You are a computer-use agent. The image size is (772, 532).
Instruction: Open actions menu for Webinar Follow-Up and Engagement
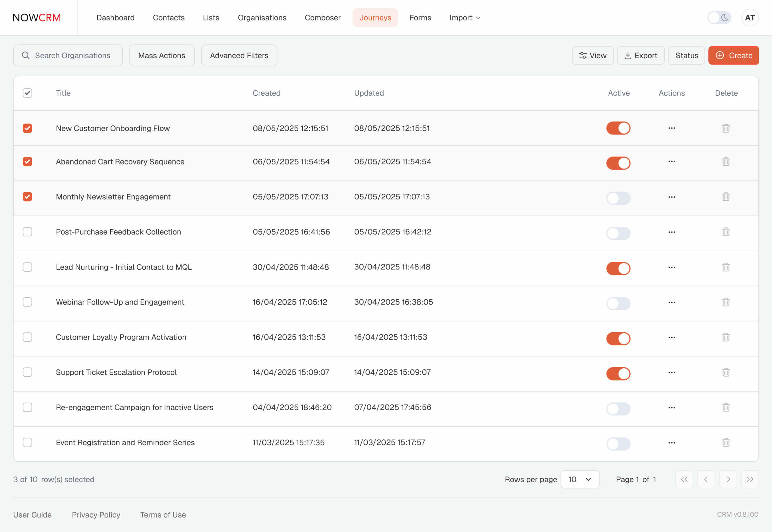[x=672, y=302]
